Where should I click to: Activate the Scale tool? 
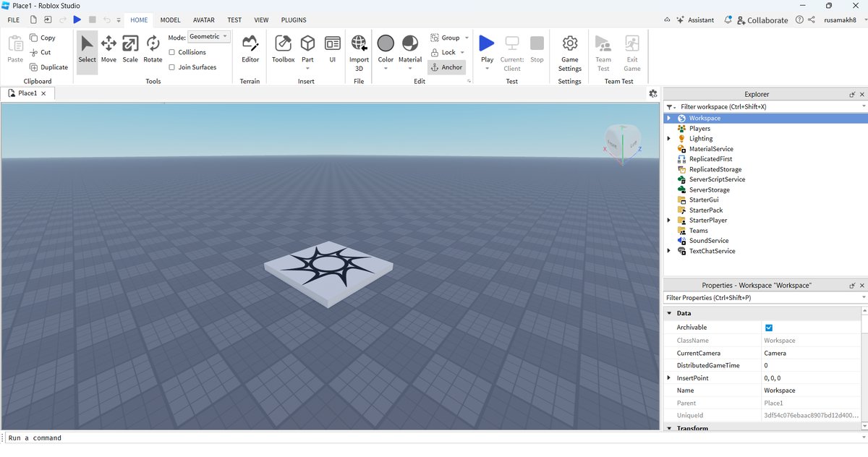pyautogui.click(x=130, y=51)
